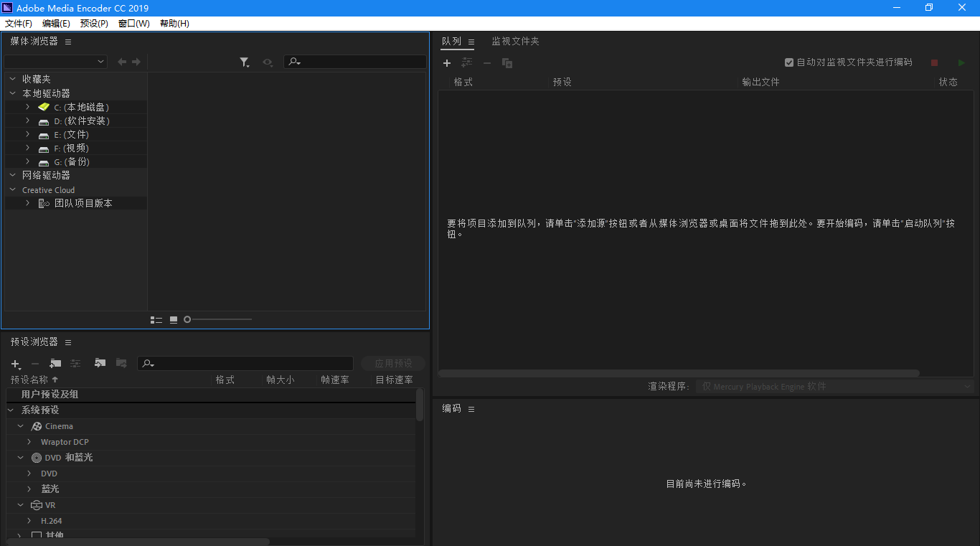Click the preset settings sliders icon
This screenshot has width=980, height=546.
[75, 364]
